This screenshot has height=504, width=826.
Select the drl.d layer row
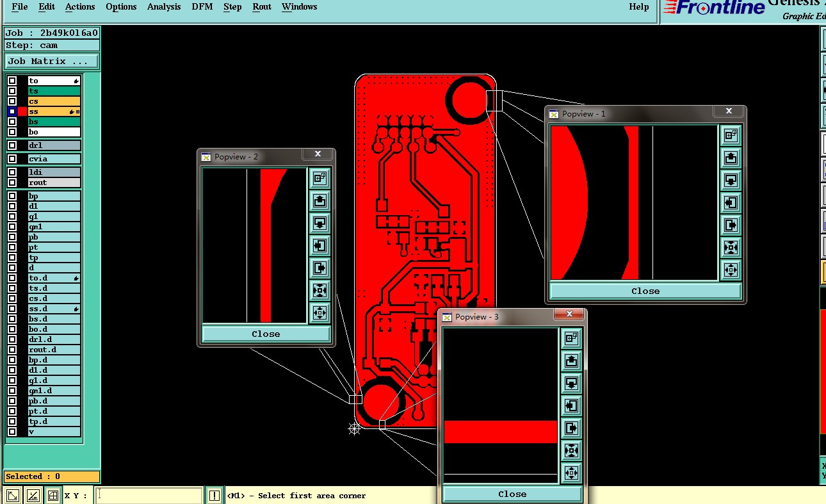[54, 339]
